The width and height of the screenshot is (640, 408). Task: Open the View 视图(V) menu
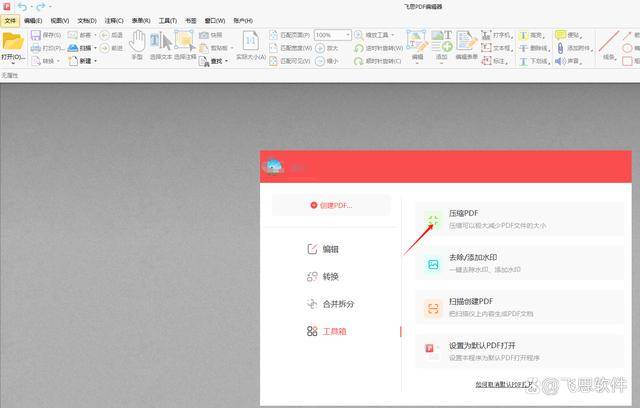coord(60,20)
